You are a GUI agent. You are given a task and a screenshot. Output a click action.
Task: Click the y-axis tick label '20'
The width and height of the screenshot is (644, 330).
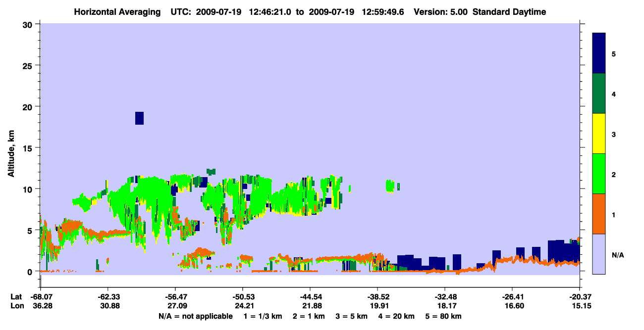(29, 106)
